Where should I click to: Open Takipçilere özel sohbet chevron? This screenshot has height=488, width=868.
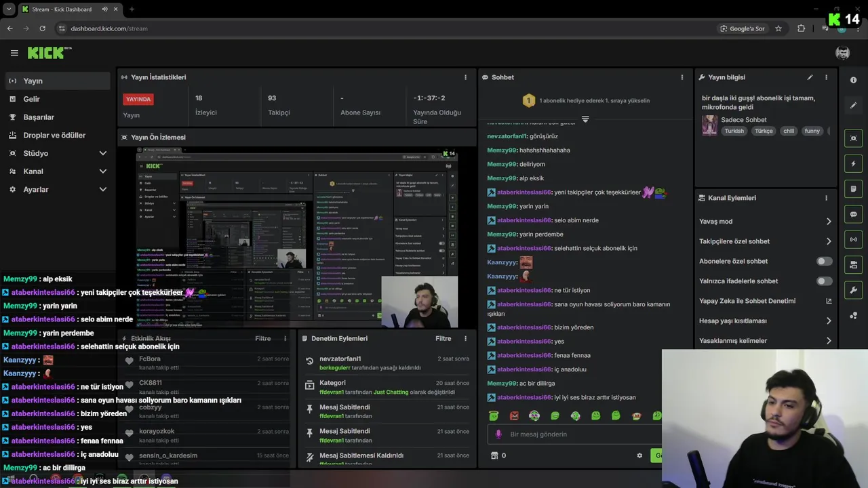coord(829,241)
